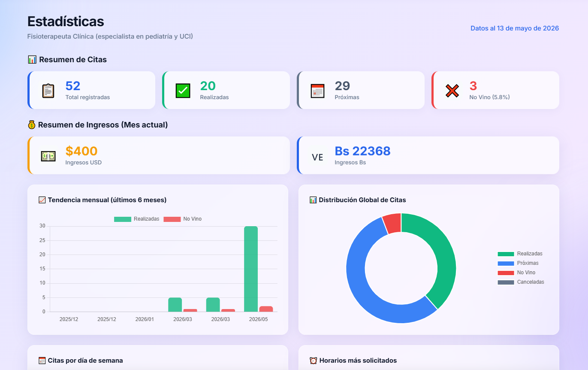
Task: Click the $400 income amount
Action: tap(81, 151)
